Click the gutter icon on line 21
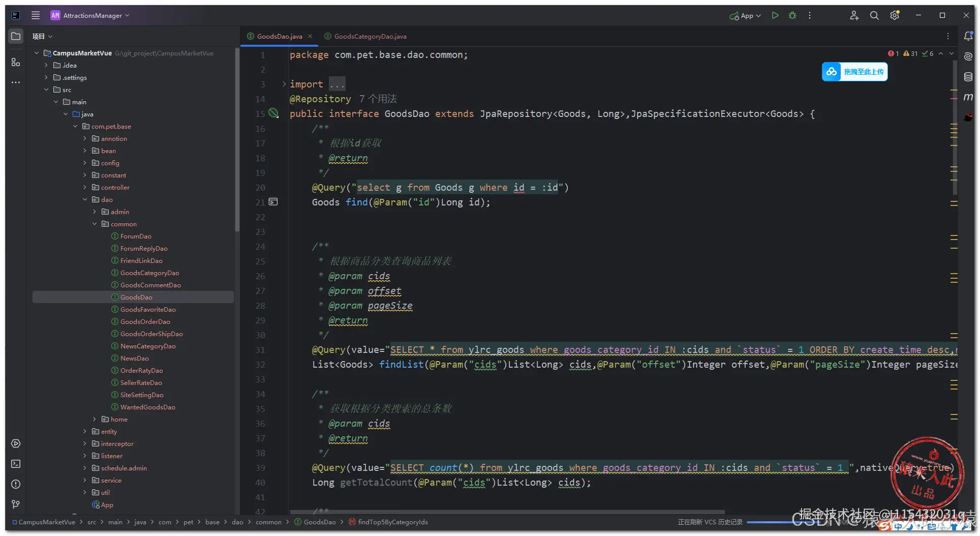This screenshot has height=536, width=980. click(x=273, y=202)
